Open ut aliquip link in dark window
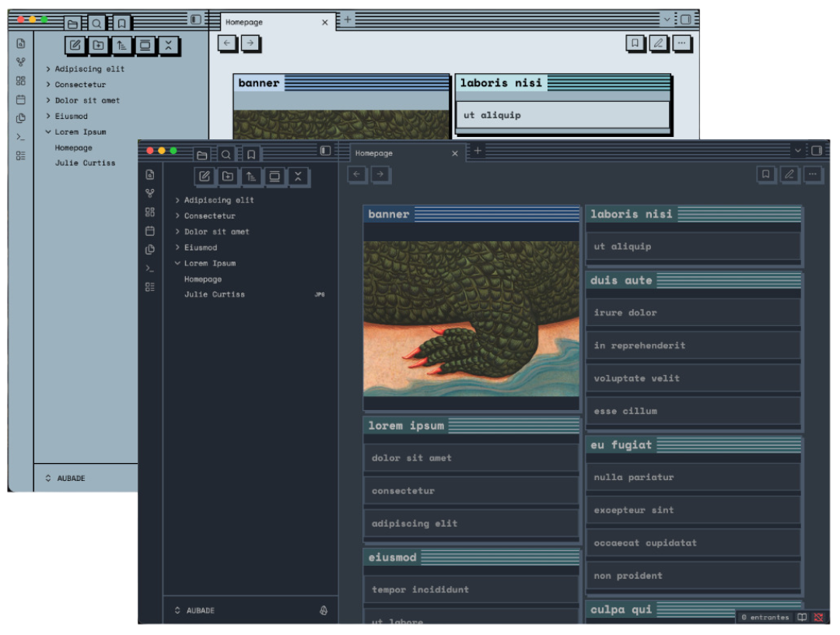This screenshot has width=840, height=635. pos(693,247)
